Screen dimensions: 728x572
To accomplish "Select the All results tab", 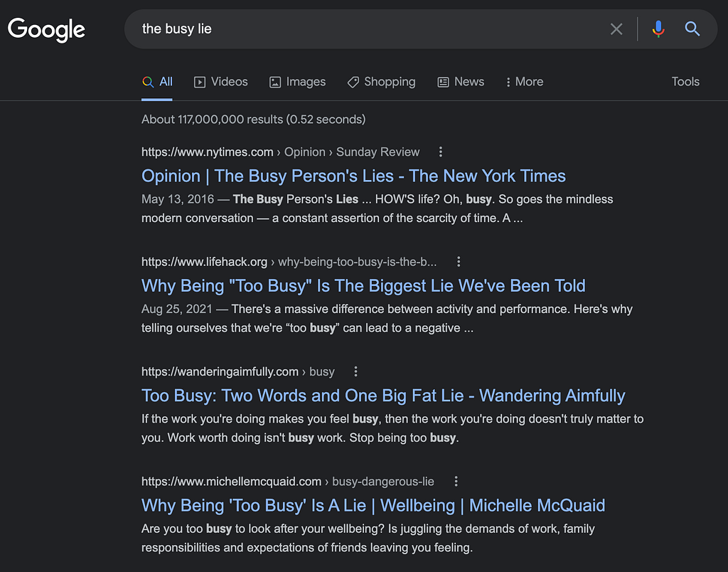I will (x=157, y=82).
